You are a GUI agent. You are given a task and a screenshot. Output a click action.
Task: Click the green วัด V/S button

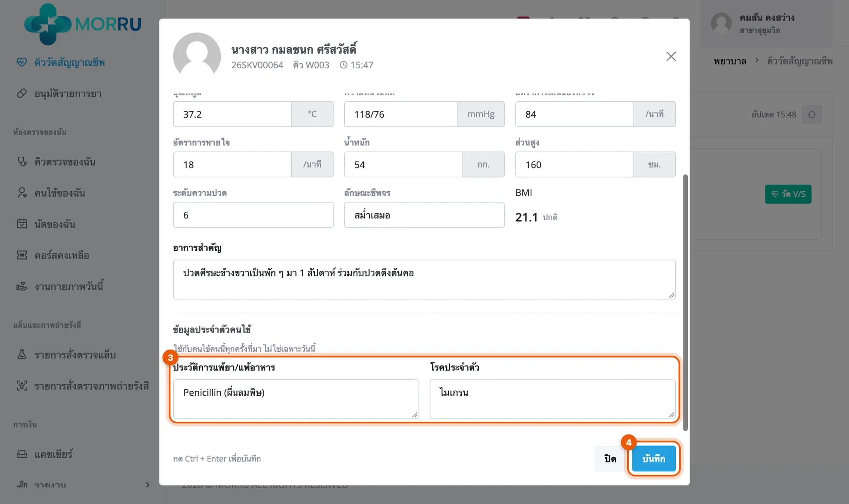point(788,194)
